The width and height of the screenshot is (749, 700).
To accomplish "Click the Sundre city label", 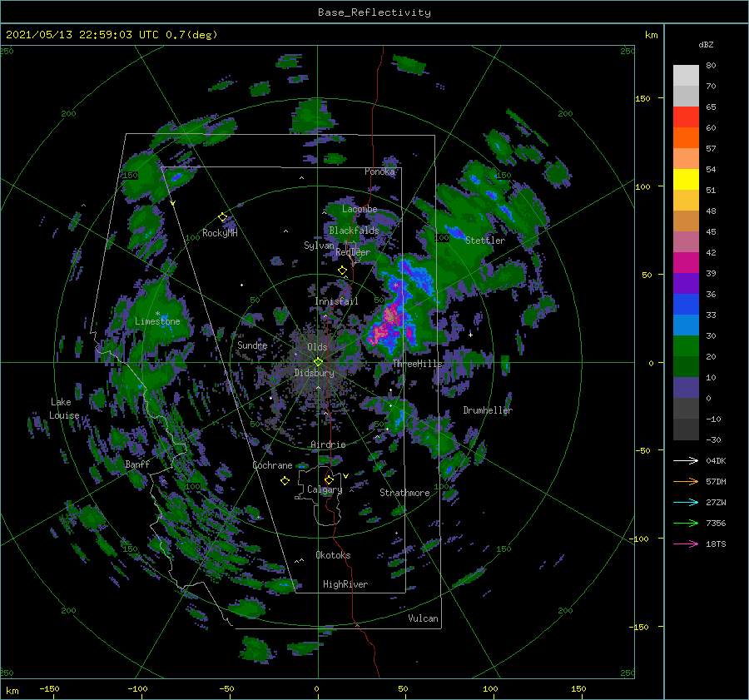I will [252, 345].
